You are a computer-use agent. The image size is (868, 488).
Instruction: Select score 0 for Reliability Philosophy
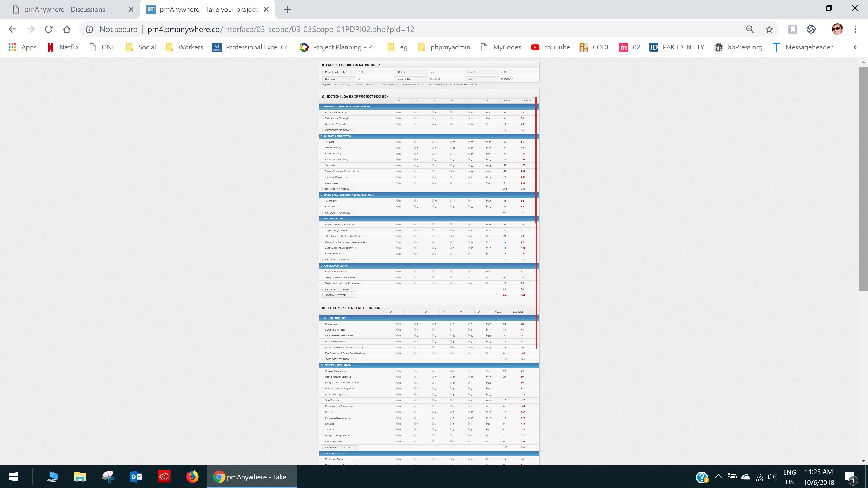(x=398, y=113)
